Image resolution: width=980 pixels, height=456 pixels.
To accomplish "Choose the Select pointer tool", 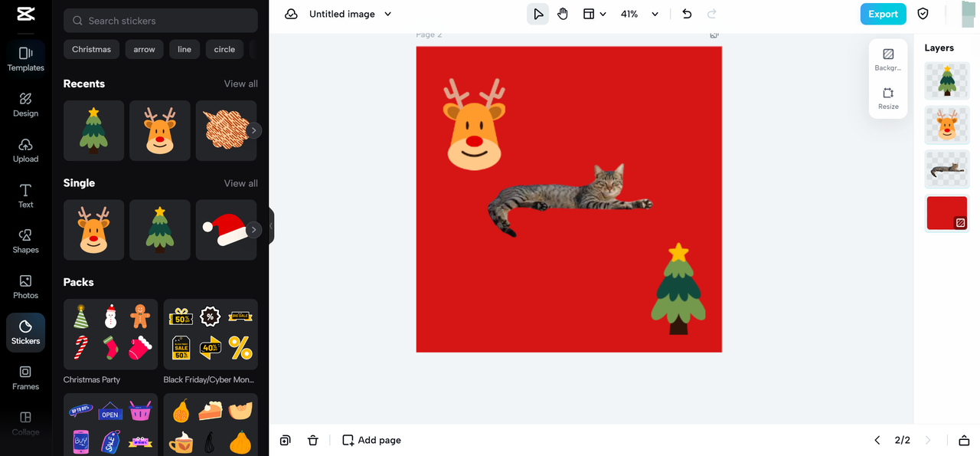I will pos(538,14).
